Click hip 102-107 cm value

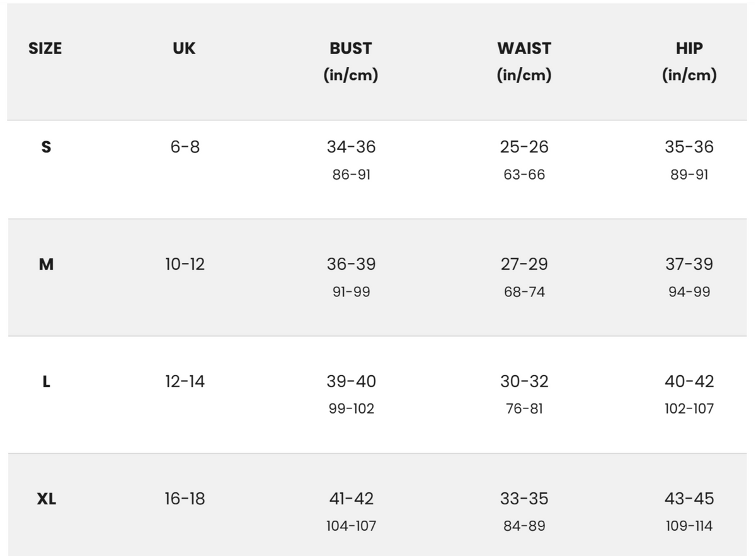[x=689, y=408]
